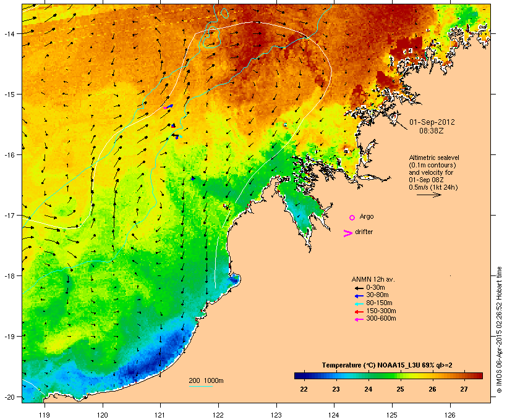The image size is (507, 420).
Task: Click the latitude axis label -20
Action: 9,397
